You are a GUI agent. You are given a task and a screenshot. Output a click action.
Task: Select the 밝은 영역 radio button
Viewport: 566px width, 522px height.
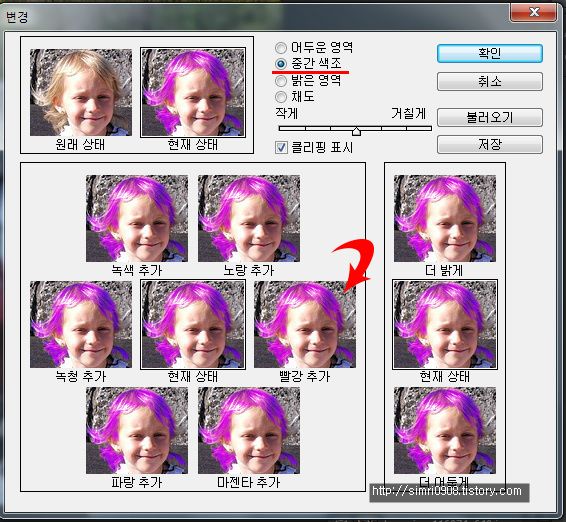click(x=281, y=81)
